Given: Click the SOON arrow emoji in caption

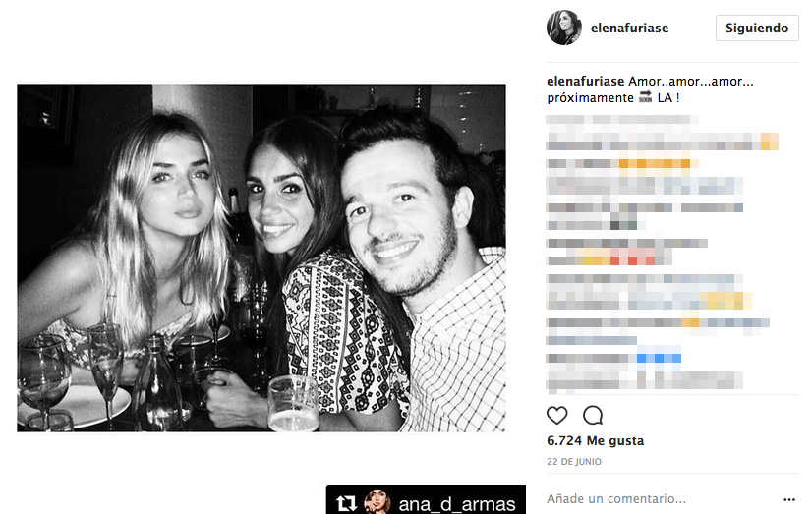Looking at the screenshot, I should point(645,96).
